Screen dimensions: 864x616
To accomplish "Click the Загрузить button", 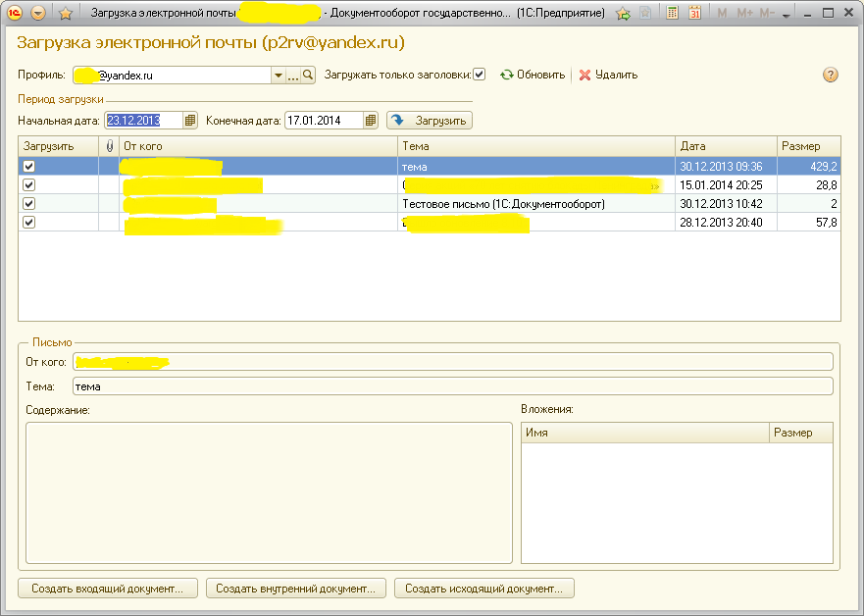I will 430,120.
